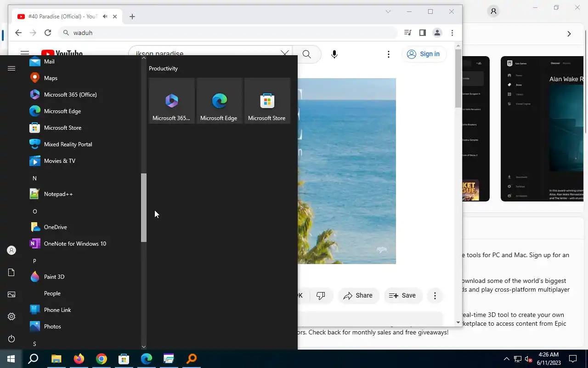588x368 pixels.
Task: Click the app list scrollbar up arrow
Action: coord(144,58)
